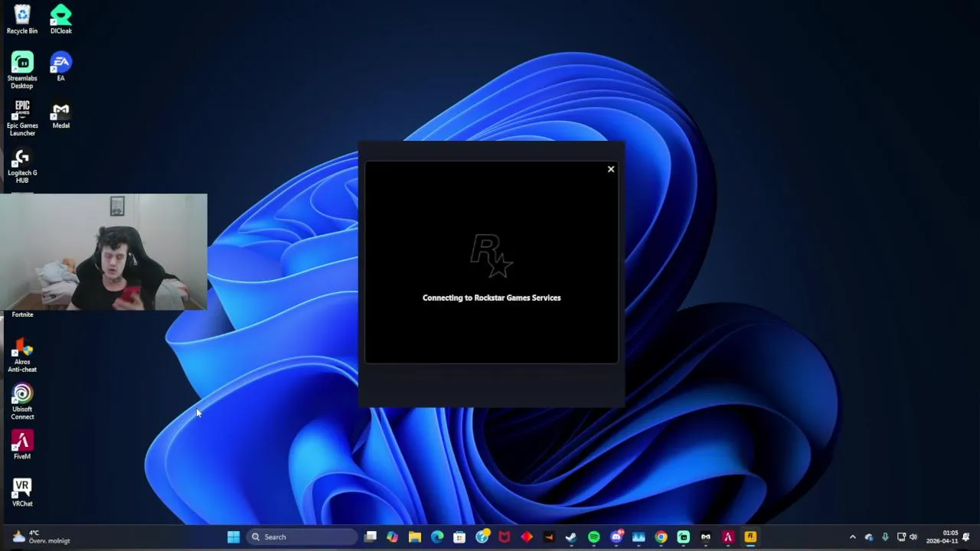Click the microphone tray icon
Screen dimensions: 980x551
(886, 537)
